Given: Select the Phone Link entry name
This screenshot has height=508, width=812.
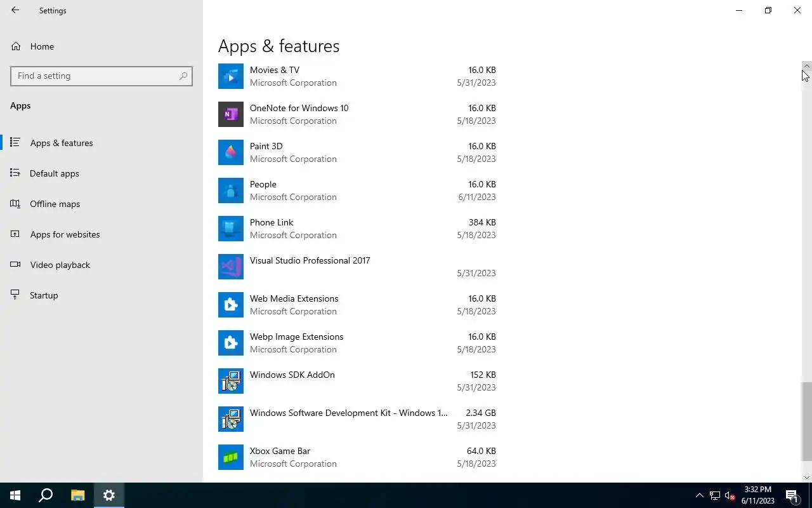Looking at the screenshot, I should click(272, 222).
